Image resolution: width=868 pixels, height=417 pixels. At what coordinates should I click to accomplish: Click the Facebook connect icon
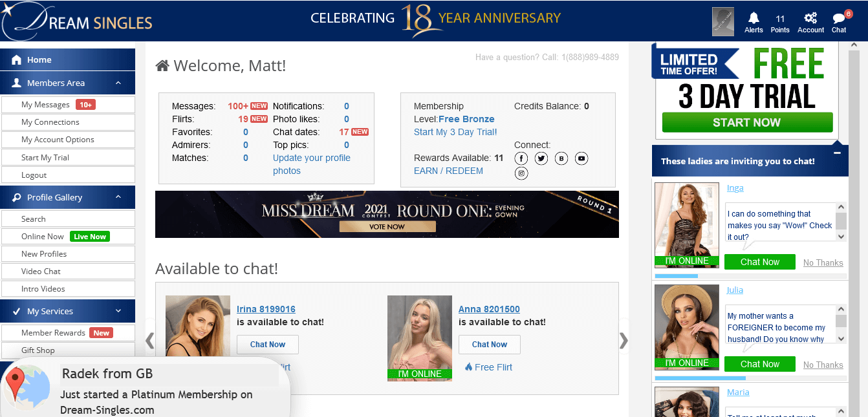point(521,158)
